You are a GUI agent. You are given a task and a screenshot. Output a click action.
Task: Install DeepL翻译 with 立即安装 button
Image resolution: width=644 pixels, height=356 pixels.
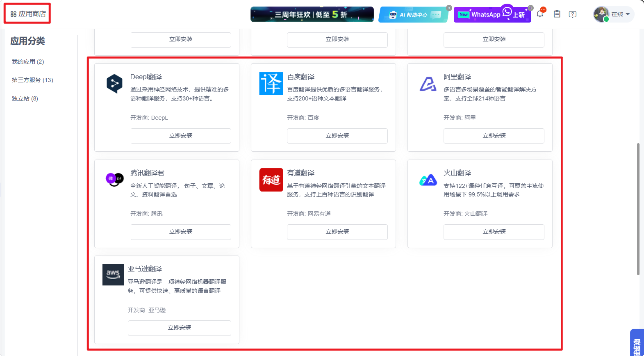click(180, 135)
